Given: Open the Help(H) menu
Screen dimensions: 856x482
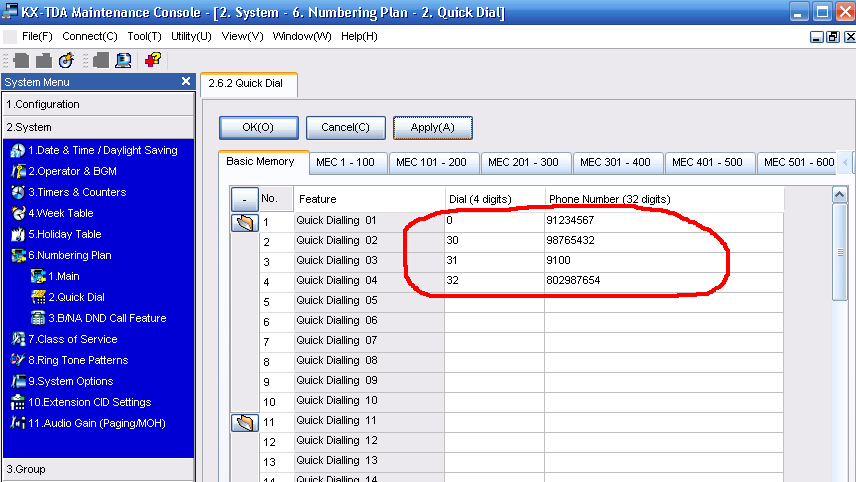Looking at the screenshot, I should coord(359,37).
